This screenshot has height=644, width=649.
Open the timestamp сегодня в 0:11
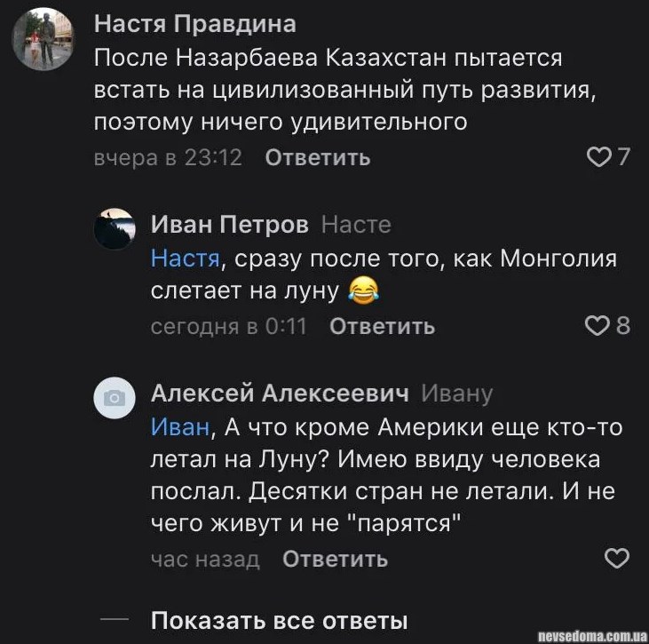228,326
